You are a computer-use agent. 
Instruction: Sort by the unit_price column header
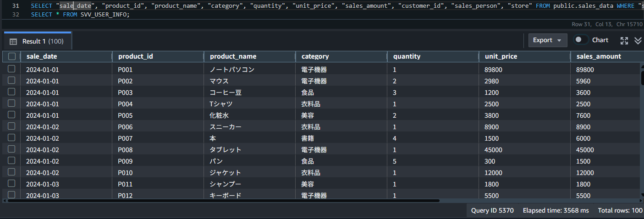(x=525, y=56)
